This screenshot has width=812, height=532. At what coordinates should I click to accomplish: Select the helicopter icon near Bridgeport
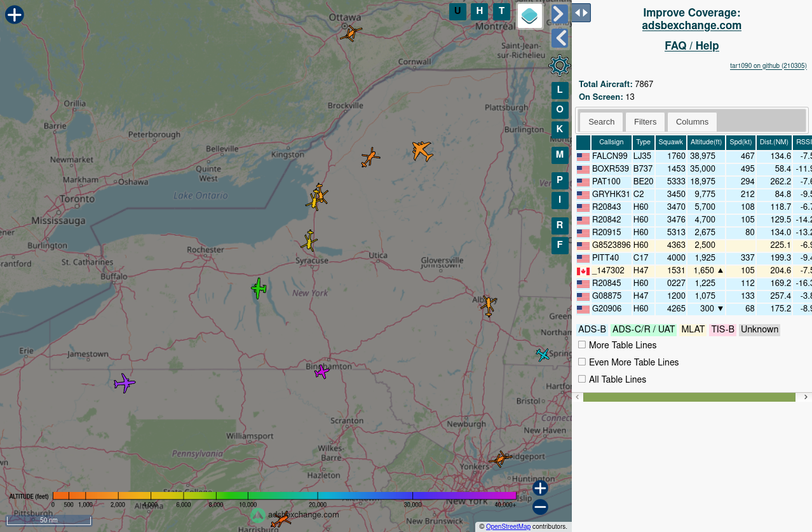click(500, 458)
